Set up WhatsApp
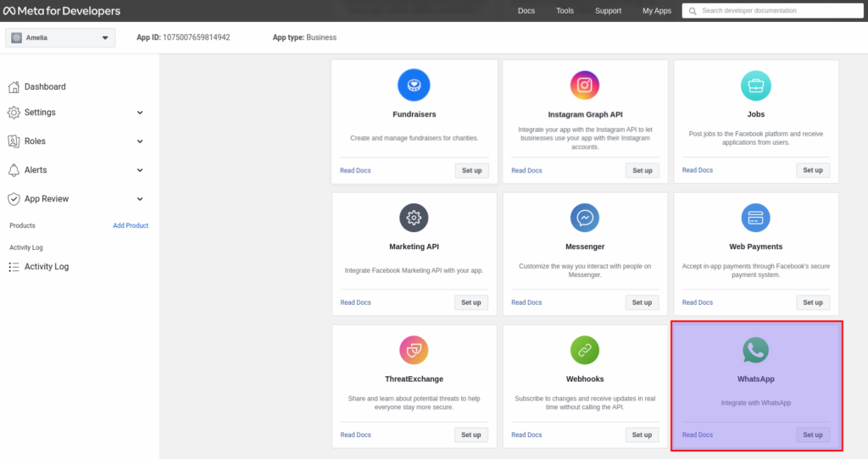The image size is (868, 459). [x=813, y=434]
